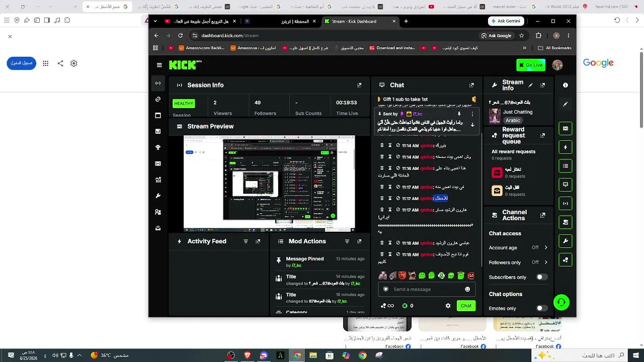Screen dimensions: 644x362
Task: Open File Explorer from the taskbar
Action: pyautogui.click(x=313, y=355)
